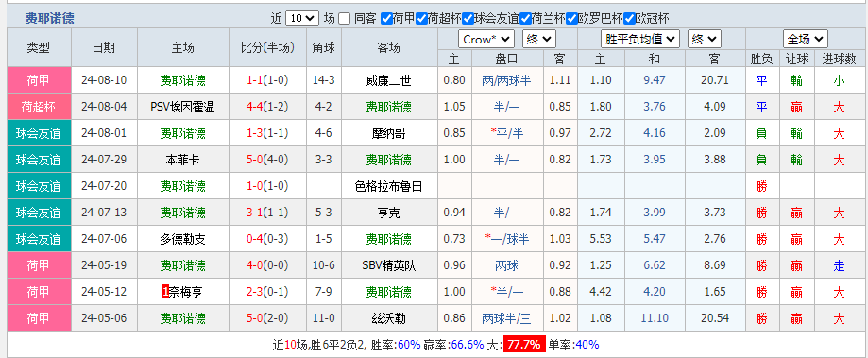
Task: Open the 胜平负均值 dropdown
Action: point(640,40)
